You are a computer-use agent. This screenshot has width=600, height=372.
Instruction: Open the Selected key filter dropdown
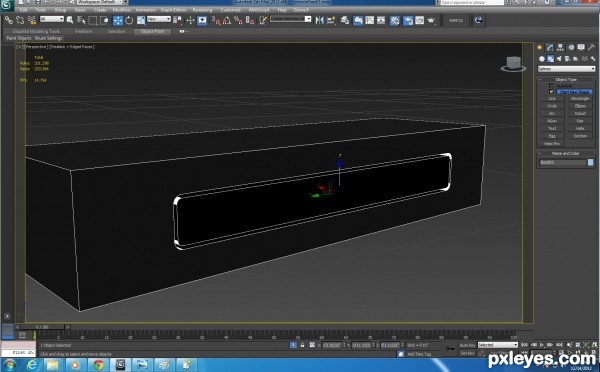click(x=497, y=345)
